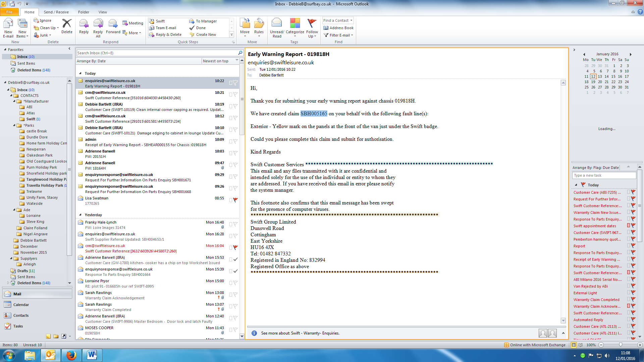
Task: Collapse the *Parks folder tree
Action: 14,125
